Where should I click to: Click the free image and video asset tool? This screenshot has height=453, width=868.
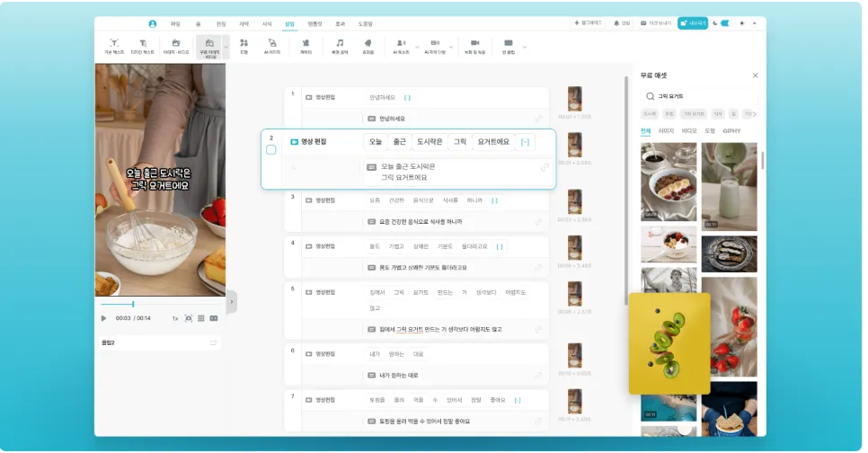click(209, 49)
